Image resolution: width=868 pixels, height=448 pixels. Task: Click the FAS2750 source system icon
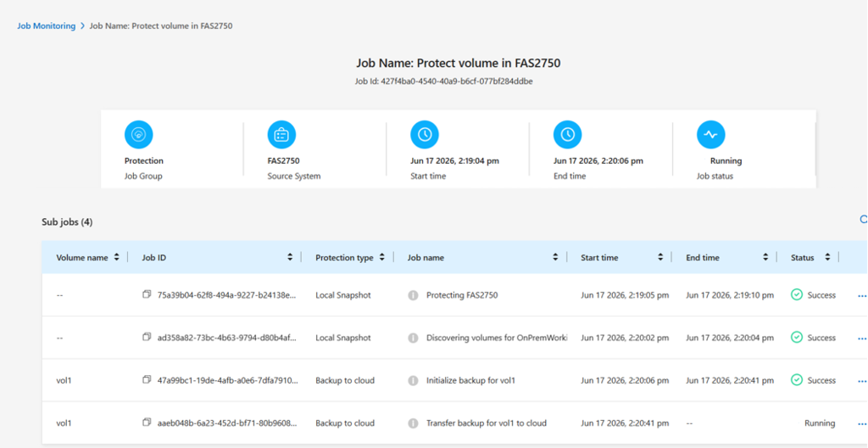click(x=281, y=135)
